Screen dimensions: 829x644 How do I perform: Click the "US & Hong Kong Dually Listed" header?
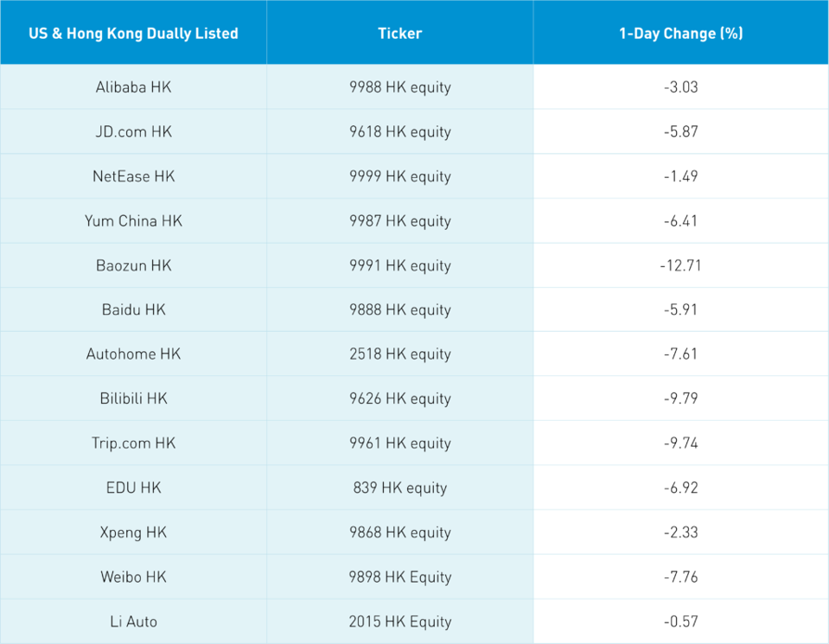coord(133,34)
